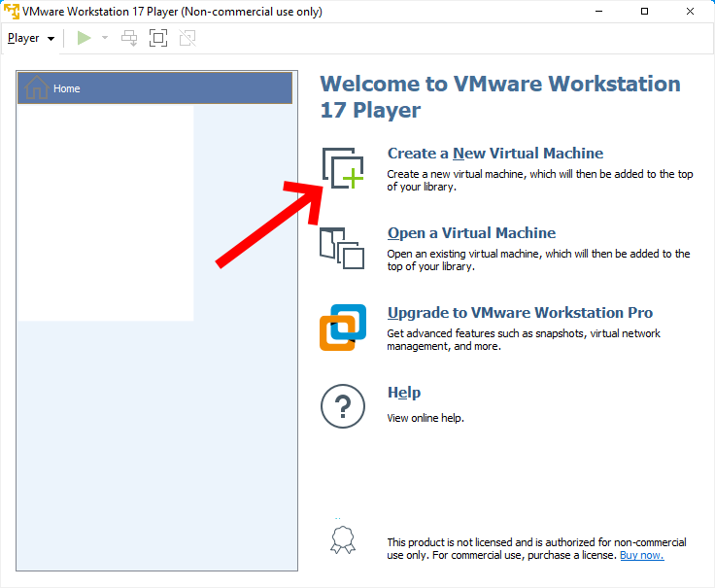This screenshot has height=588, width=715.
Task: Click the Buy now link
Action: 641,555
